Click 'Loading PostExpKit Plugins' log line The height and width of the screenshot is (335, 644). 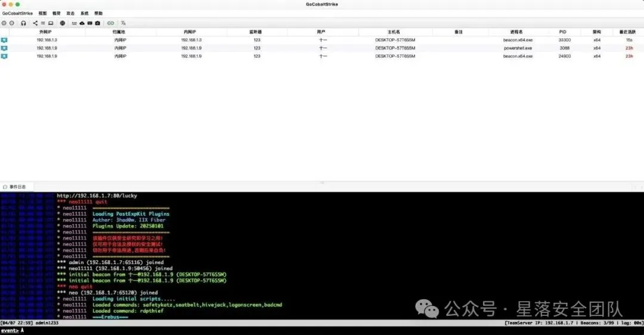tap(131, 214)
